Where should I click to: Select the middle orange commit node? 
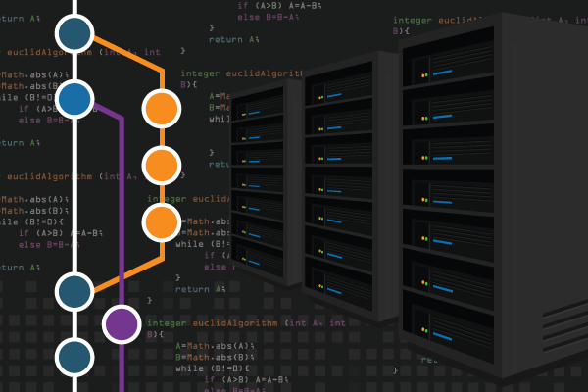[x=162, y=166]
